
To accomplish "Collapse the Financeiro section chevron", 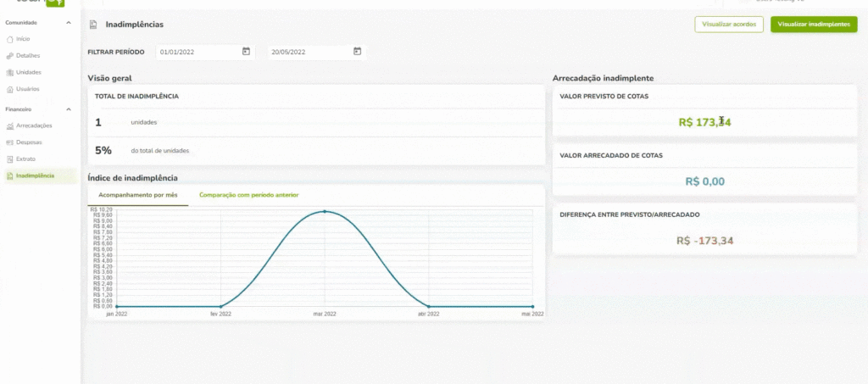I will (68, 109).
